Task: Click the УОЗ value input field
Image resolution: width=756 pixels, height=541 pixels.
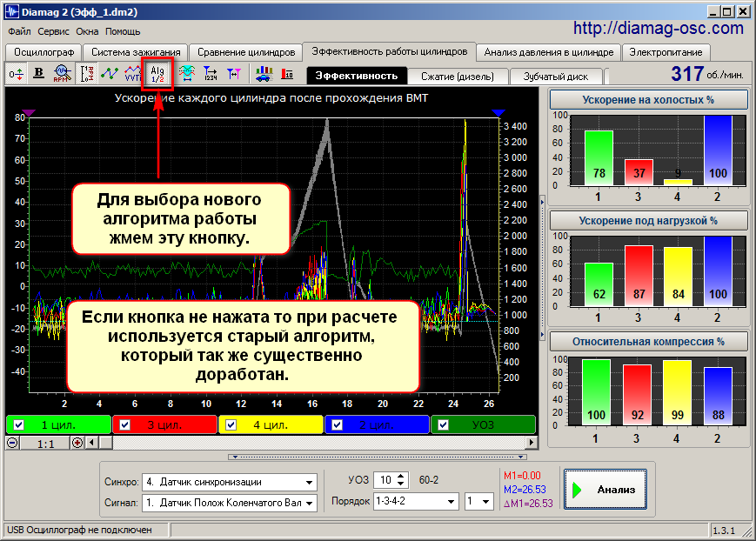Action: (385, 480)
